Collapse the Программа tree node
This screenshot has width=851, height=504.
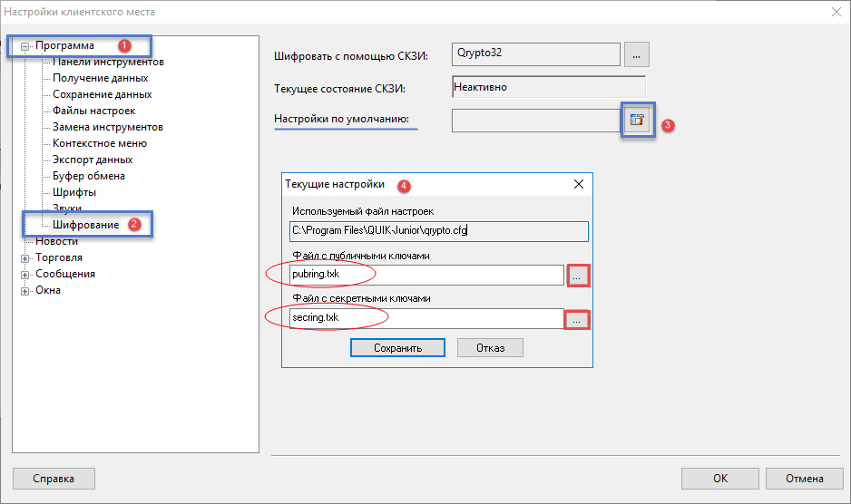24,46
